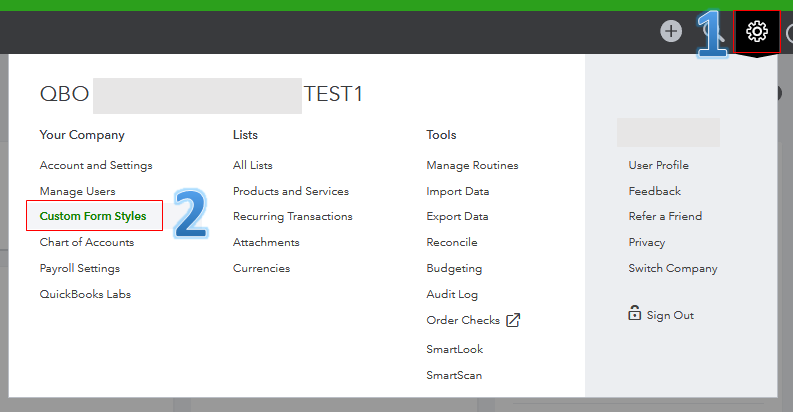Click Refer a Friend
Viewport: 793px width, 412px height.
pyautogui.click(x=665, y=216)
